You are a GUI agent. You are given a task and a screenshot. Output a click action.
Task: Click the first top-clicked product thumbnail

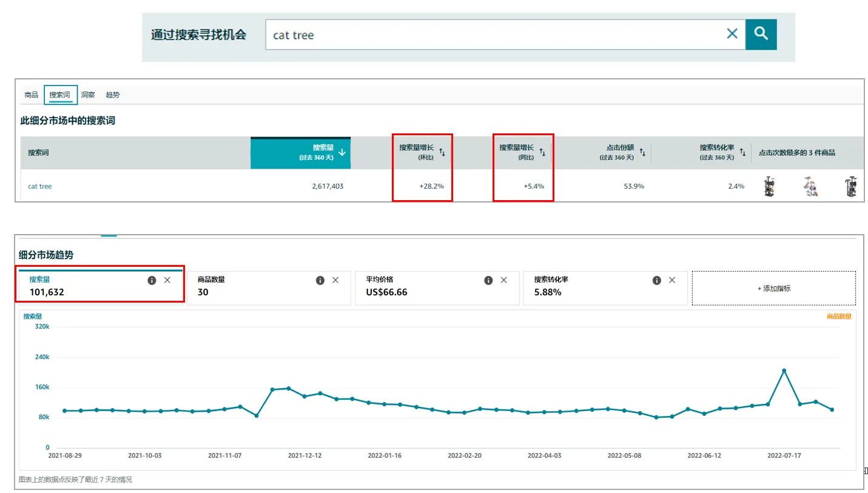(x=769, y=186)
